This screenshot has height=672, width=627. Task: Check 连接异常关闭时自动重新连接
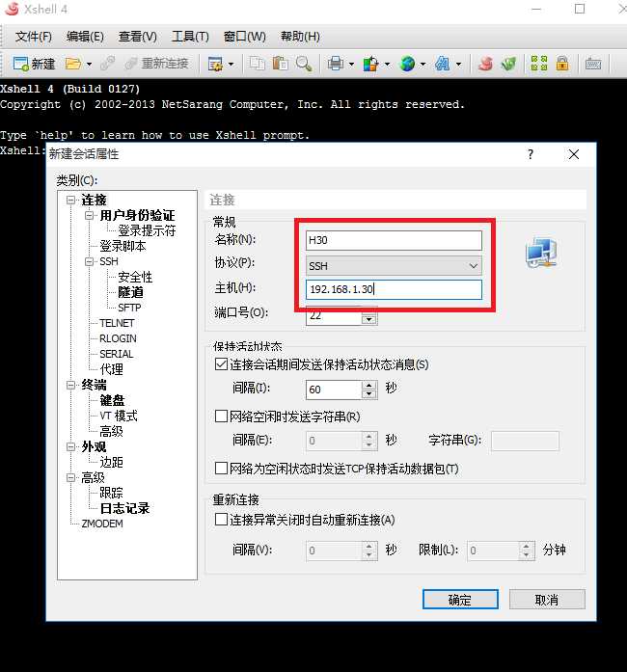point(221,520)
